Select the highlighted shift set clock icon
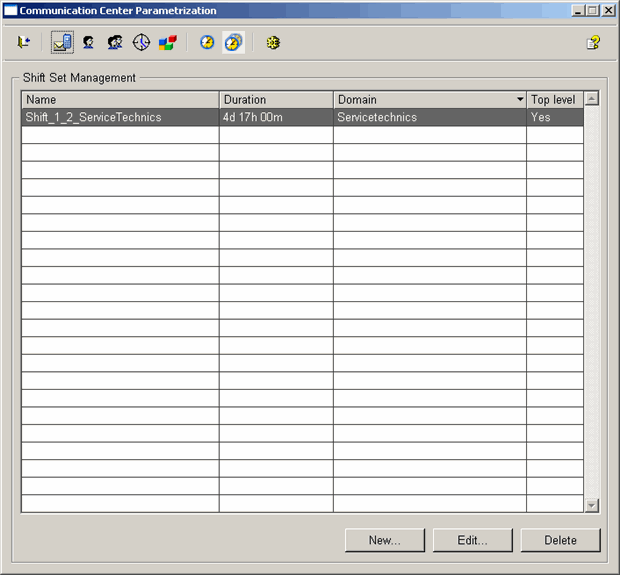620x575 pixels. tap(233, 42)
